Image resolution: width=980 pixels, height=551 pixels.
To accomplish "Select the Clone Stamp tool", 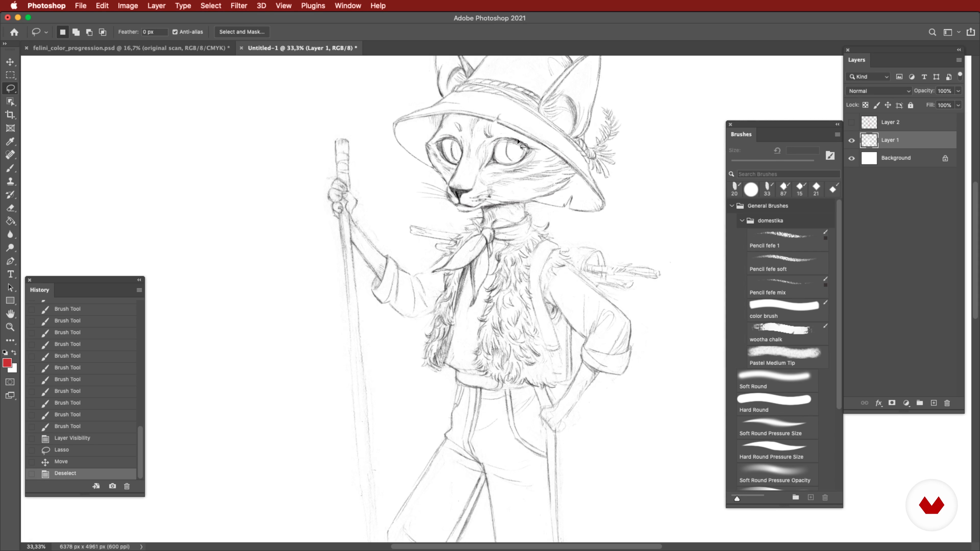I will tap(10, 181).
